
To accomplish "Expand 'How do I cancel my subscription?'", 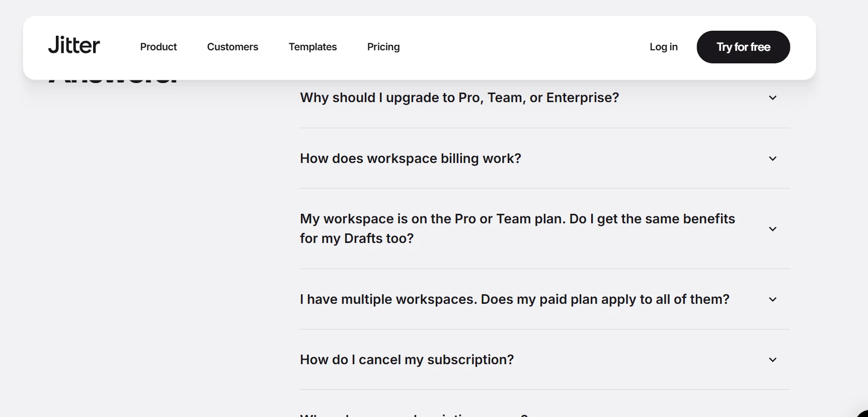I will [x=407, y=360].
